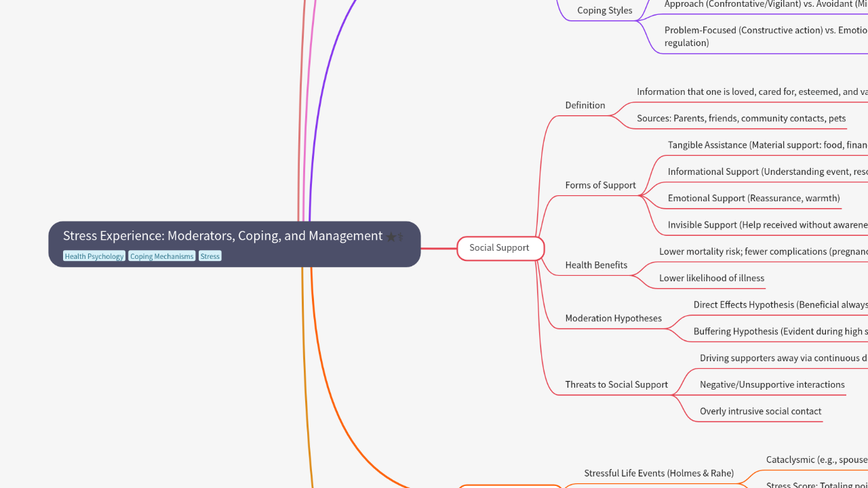Click the Stressful Life Events node
The image size is (868, 488).
pyautogui.click(x=658, y=473)
